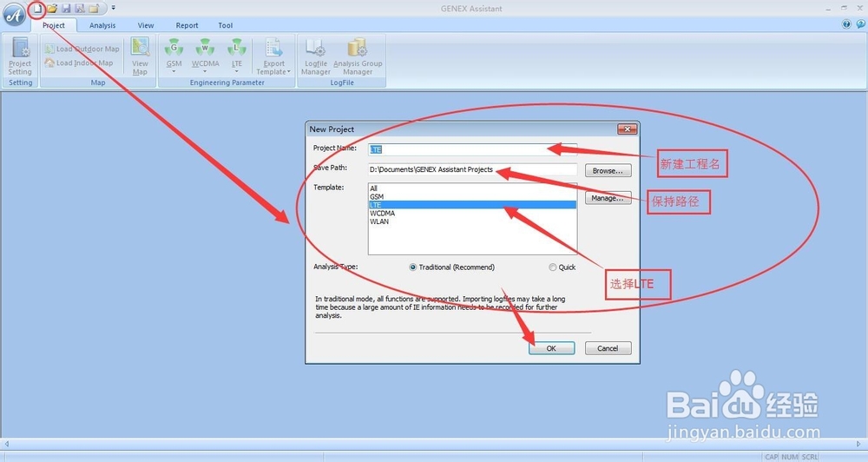The height and width of the screenshot is (462, 868).
Task: Customize the quick access toolbar dropdown
Action: pos(114,9)
